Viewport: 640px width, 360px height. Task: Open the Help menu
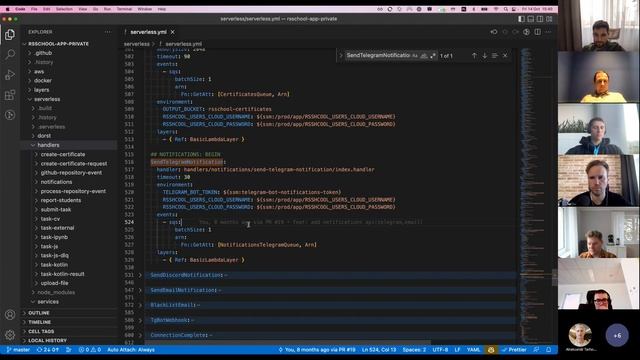tap(162, 9)
